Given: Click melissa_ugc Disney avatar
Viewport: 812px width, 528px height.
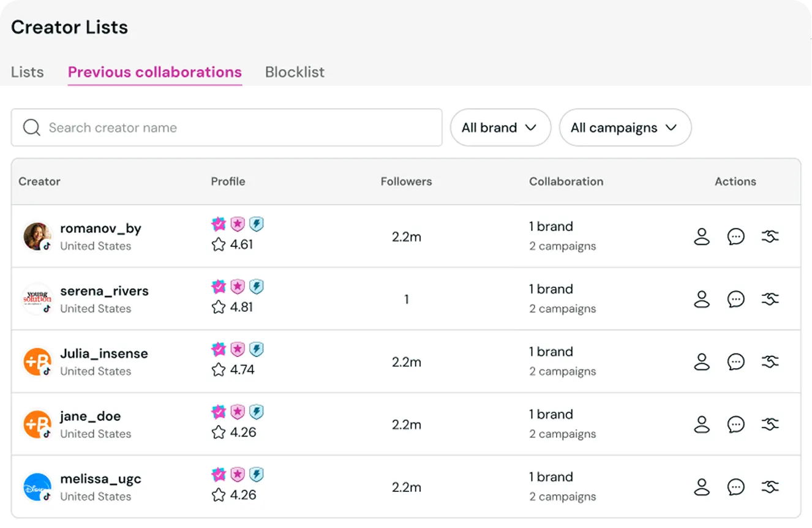Looking at the screenshot, I should [x=37, y=487].
